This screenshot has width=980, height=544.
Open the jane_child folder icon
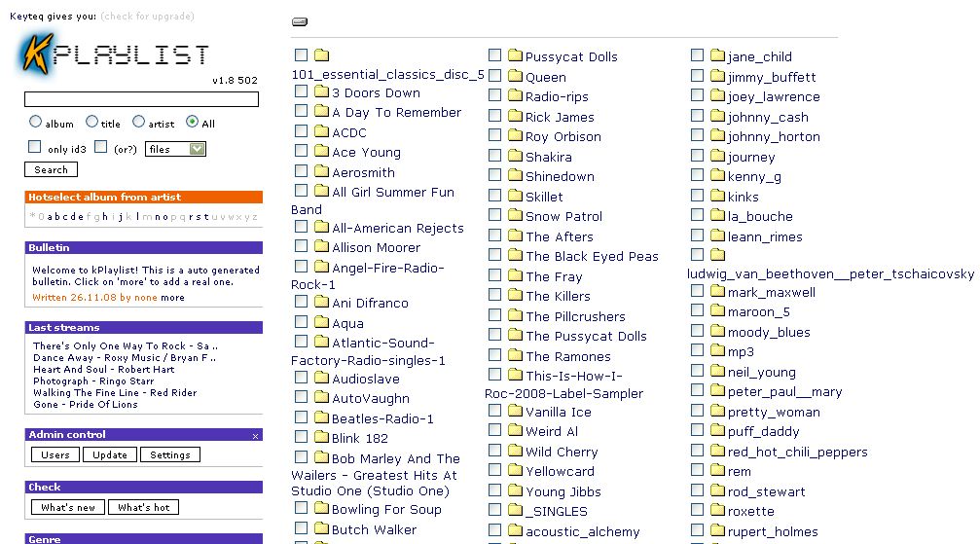tap(717, 55)
